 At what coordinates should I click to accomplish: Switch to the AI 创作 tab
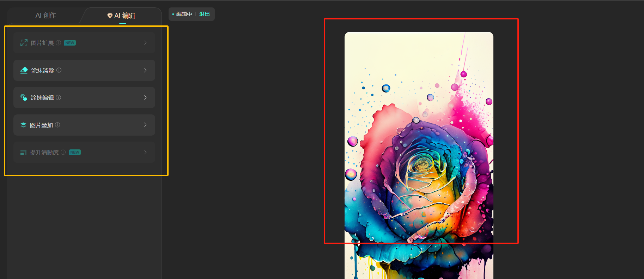(x=46, y=16)
